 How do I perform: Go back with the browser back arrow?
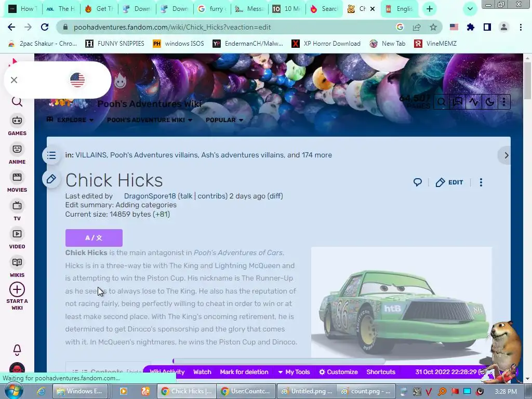pos(11,27)
